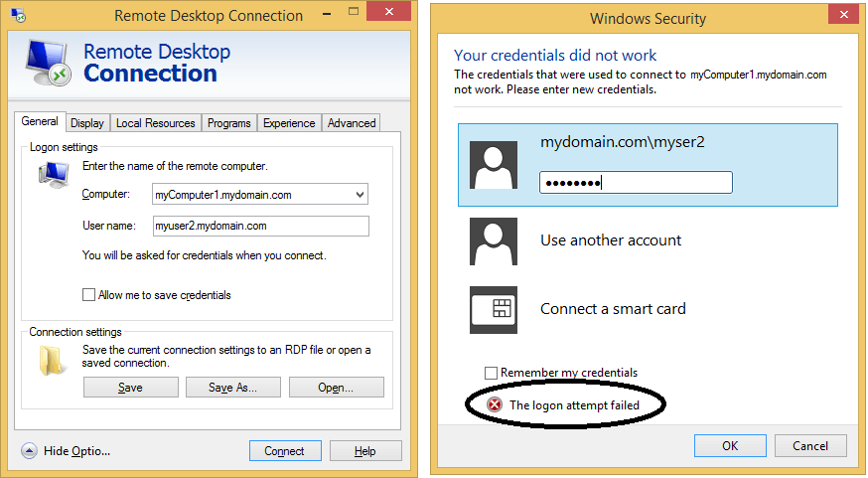Enable Allow me to save credentials
Screen dimensions: 868x478
click(88, 295)
